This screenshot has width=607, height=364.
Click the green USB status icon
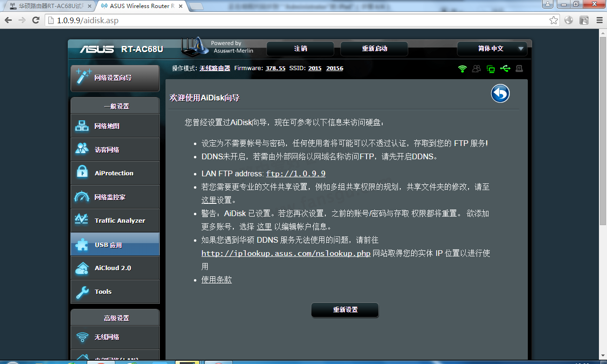pyautogui.click(x=505, y=69)
